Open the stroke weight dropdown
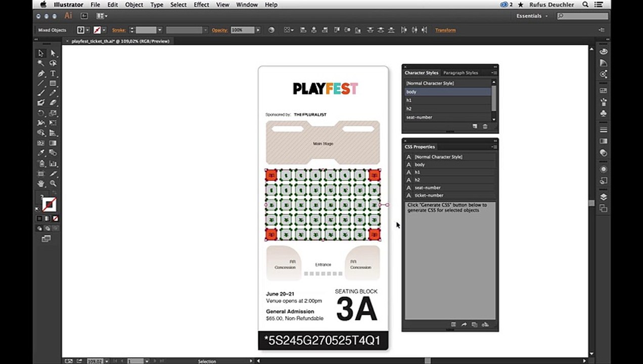 [160, 30]
